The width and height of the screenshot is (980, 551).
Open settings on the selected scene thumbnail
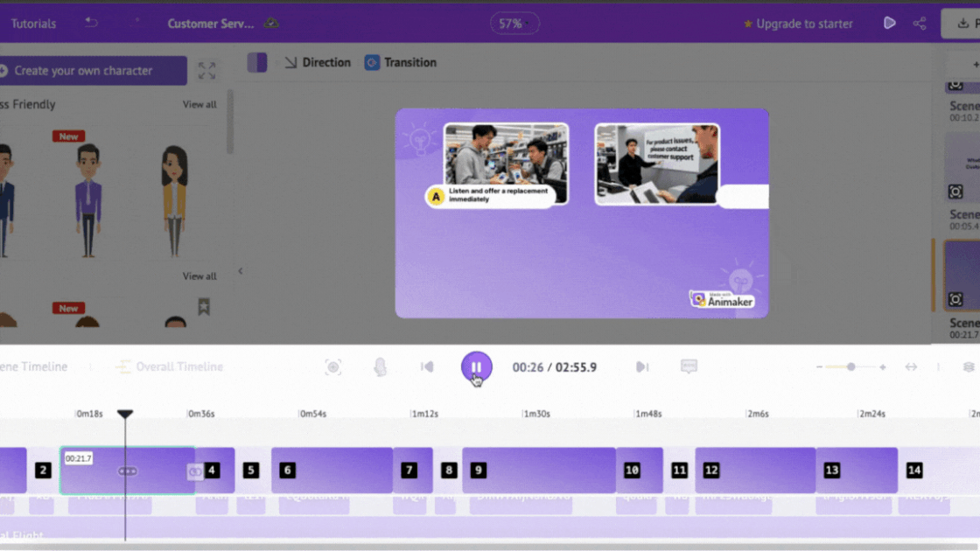pyautogui.click(x=956, y=299)
